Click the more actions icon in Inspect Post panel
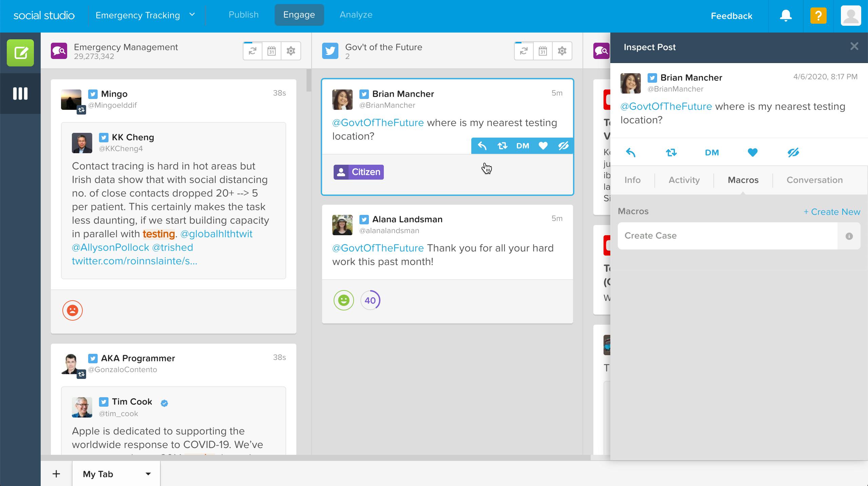Image resolution: width=868 pixels, height=486 pixels. (793, 153)
